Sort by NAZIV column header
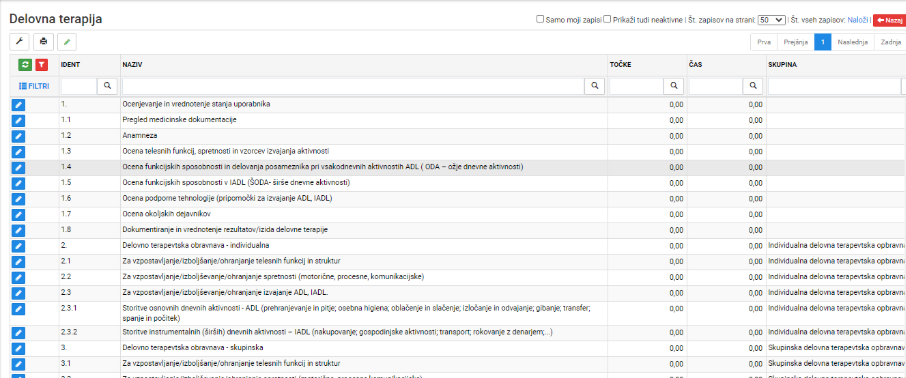Image resolution: width=906 pixels, height=378 pixels. (x=132, y=65)
